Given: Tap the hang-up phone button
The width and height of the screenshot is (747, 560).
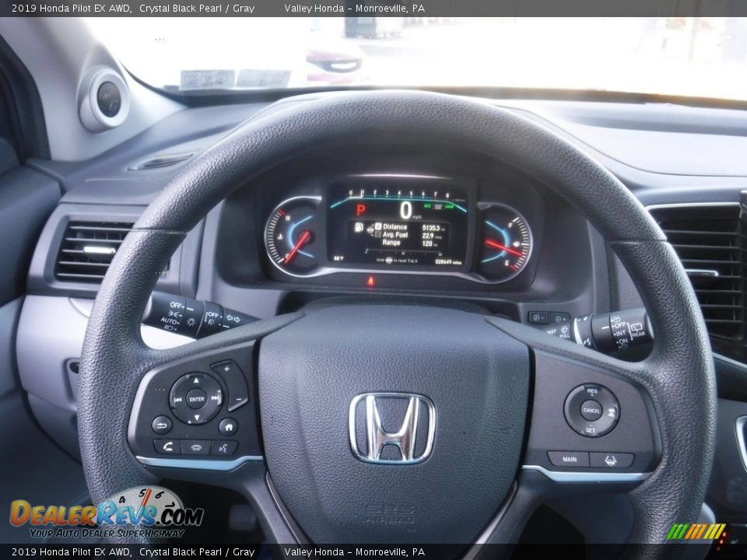Looking at the screenshot, I should click(196, 447).
